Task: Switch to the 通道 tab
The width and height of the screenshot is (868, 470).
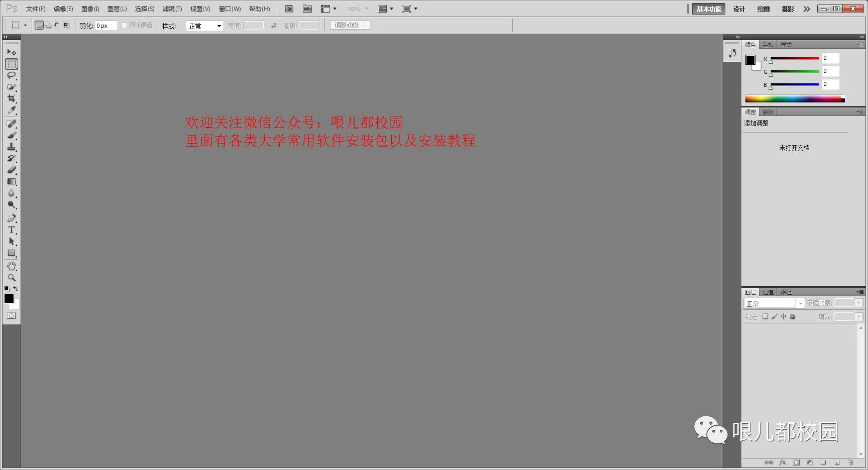Action: click(x=768, y=292)
